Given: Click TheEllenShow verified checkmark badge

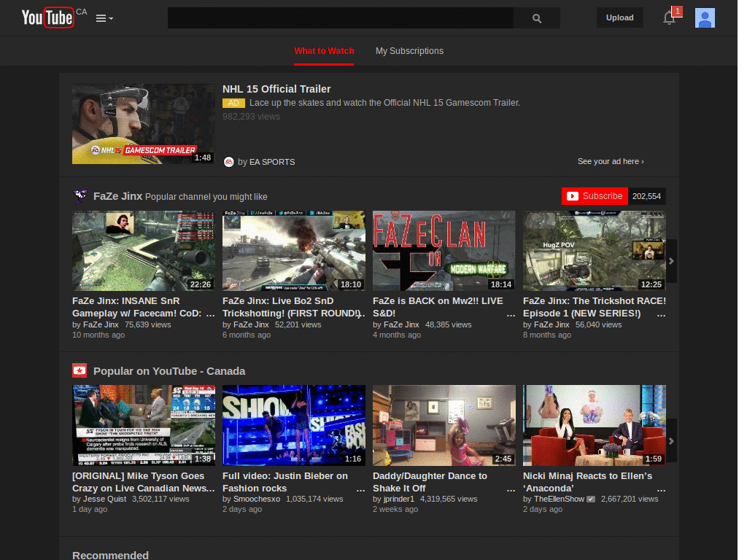Looking at the screenshot, I should (591, 499).
